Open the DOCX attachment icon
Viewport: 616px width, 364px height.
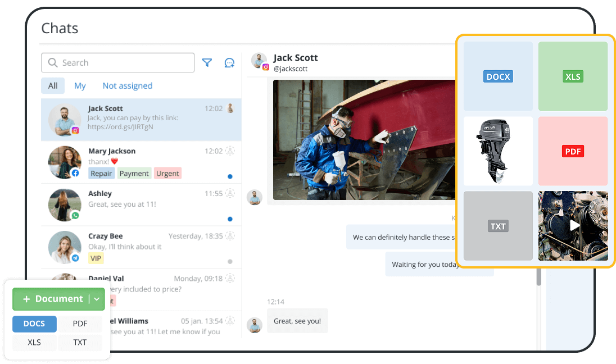pyautogui.click(x=498, y=76)
